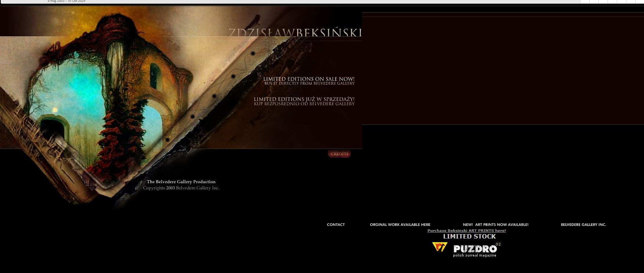Screen dimensions: 644x273
Task: Click the topmost black navigation dot
Action: (x=253, y=54)
